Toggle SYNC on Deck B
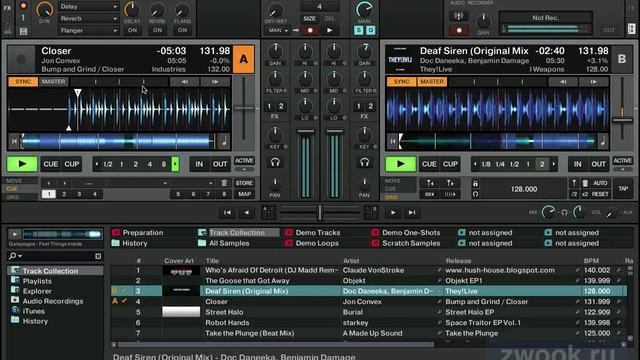The image size is (640, 360). 401,82
